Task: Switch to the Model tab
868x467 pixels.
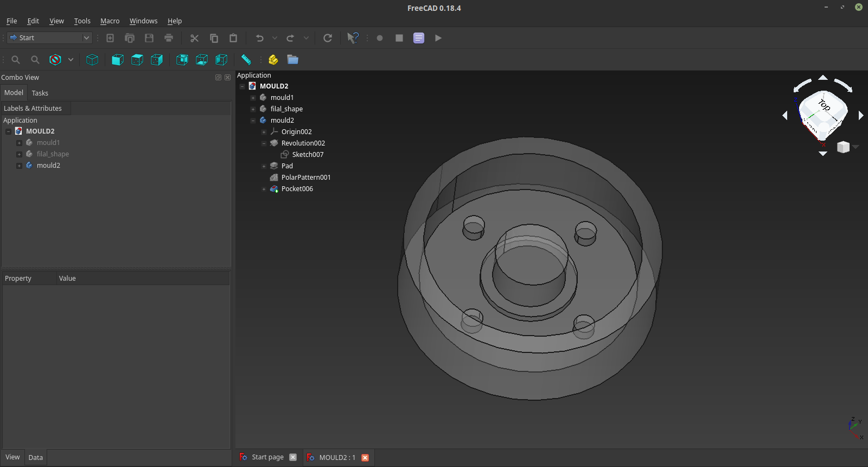Action: pos(14,92)
